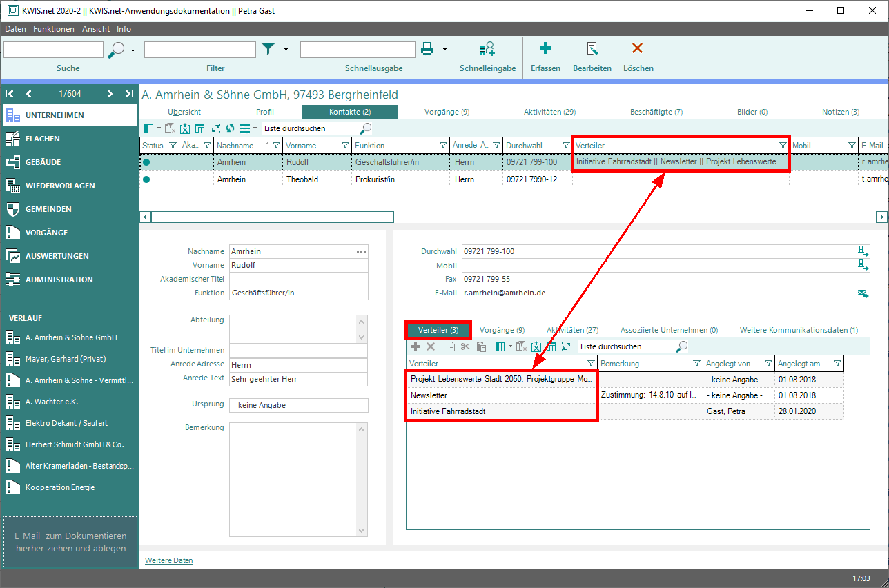Open the Funktionen menu
The height and width of the screenshot is (588, 889).
click(x=54, y=29)
